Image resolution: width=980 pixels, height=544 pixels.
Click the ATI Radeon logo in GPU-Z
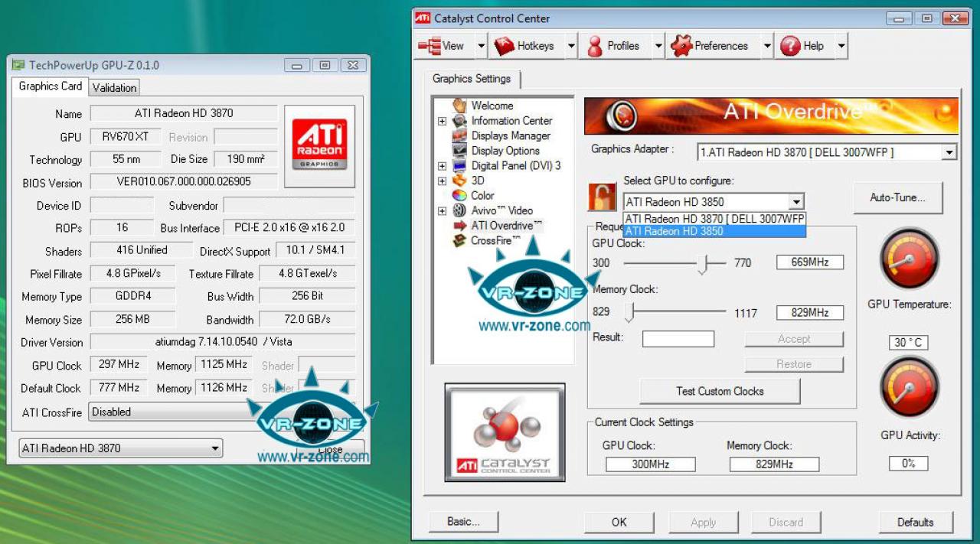tap(319, 146)
